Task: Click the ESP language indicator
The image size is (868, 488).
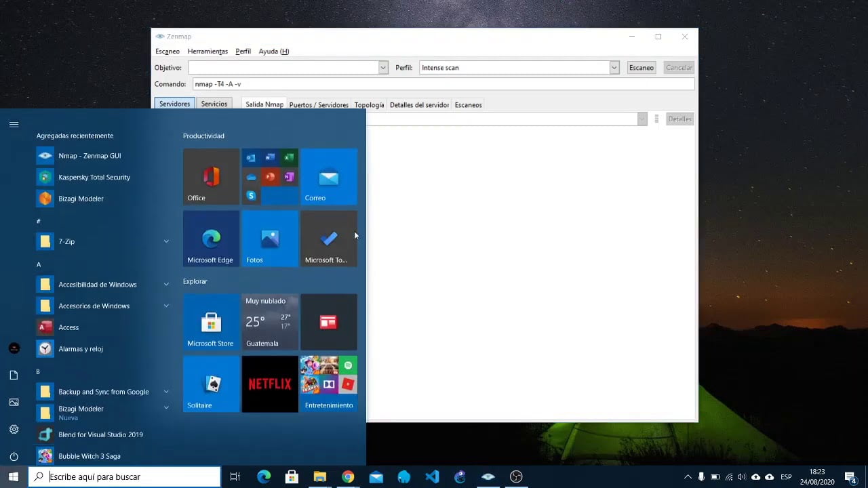Action: (786, 477)
